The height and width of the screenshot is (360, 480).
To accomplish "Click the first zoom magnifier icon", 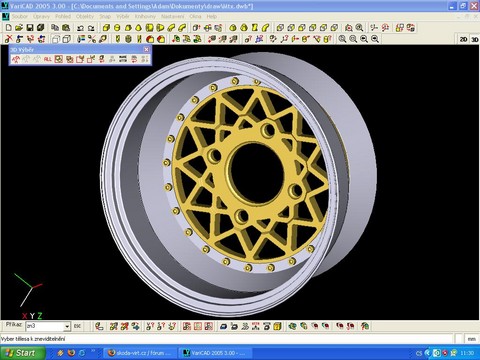I will click(342, 39).
